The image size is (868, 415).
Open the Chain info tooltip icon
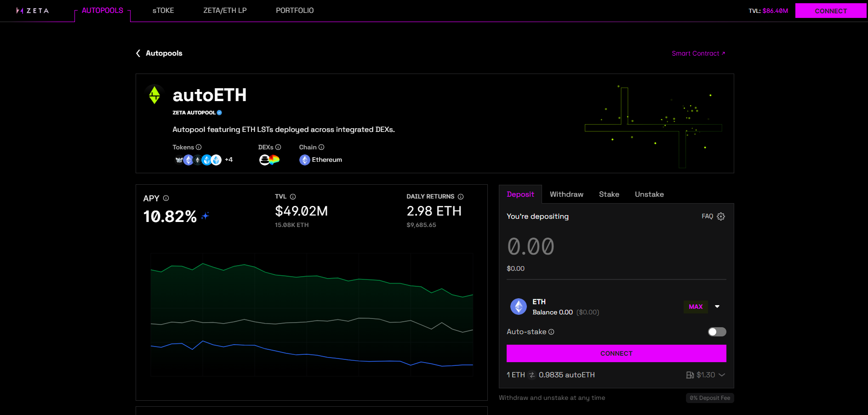point(321,147)
